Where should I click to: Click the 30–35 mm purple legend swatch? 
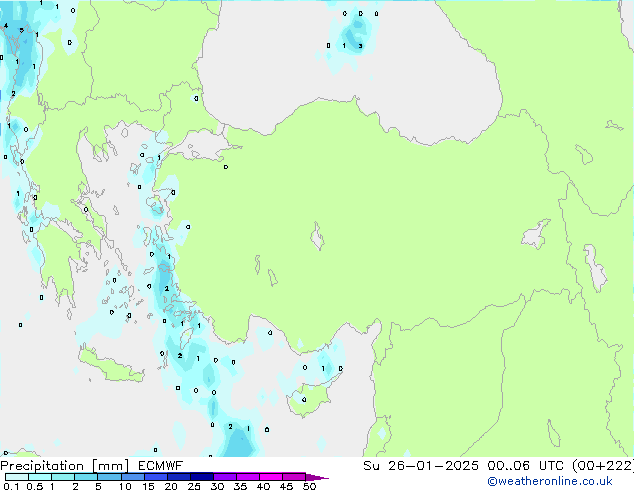(x=225, y=477)
